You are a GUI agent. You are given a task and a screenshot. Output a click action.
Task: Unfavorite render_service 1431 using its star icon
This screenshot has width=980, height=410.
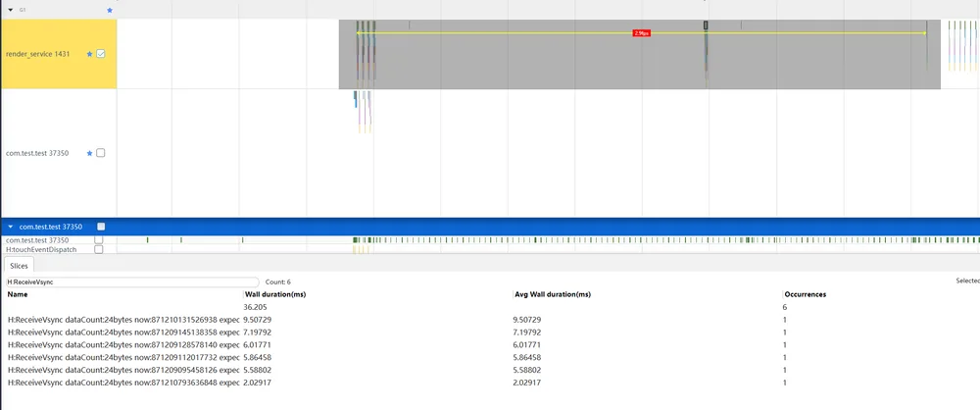89,55
